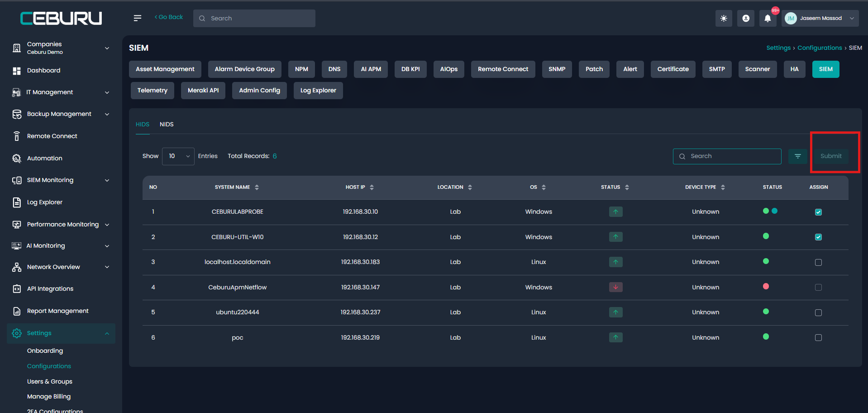Check the Assign box for poc
This screenshot has height=413, width=868.
click(818, 337)
